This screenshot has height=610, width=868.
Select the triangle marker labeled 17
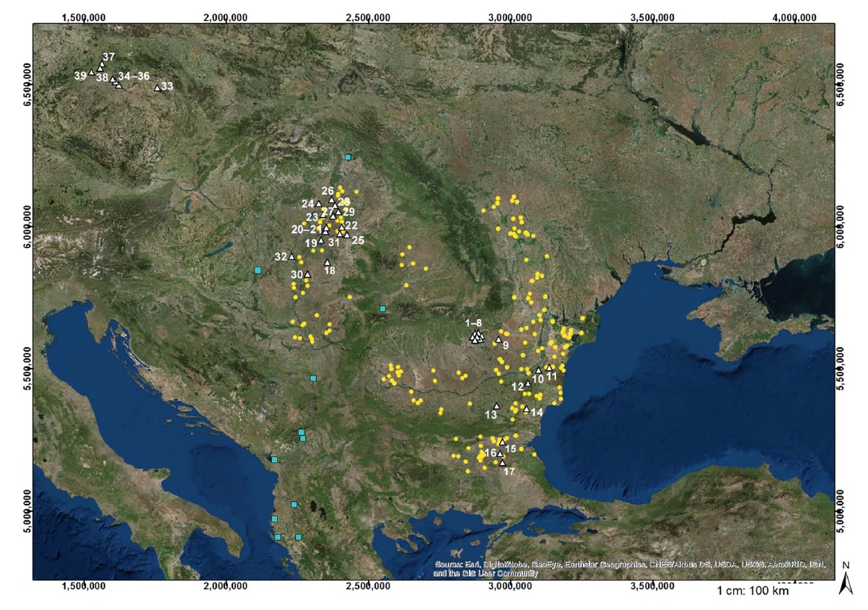tap(502, 463)
